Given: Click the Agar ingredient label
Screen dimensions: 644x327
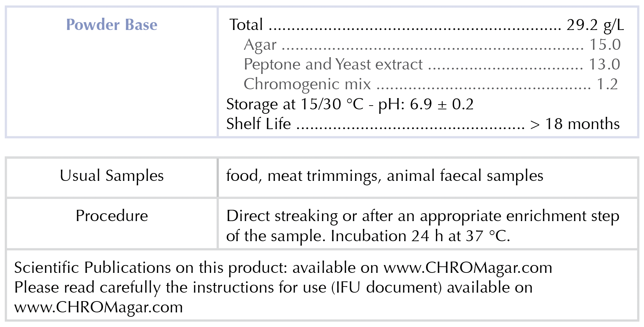Looking at the screenshot, I should [x=260, y=45].
